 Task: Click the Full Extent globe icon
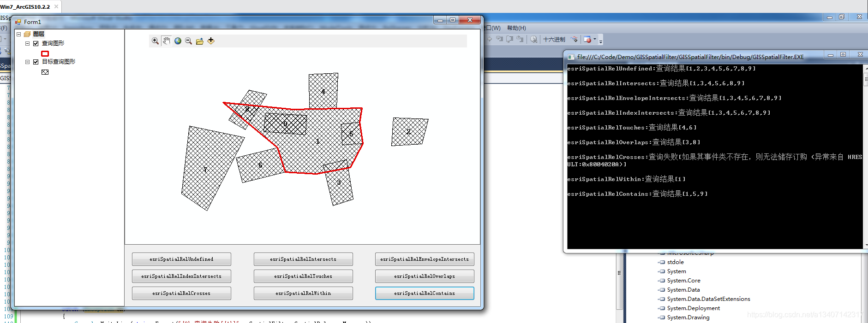[x=178, y=41]
